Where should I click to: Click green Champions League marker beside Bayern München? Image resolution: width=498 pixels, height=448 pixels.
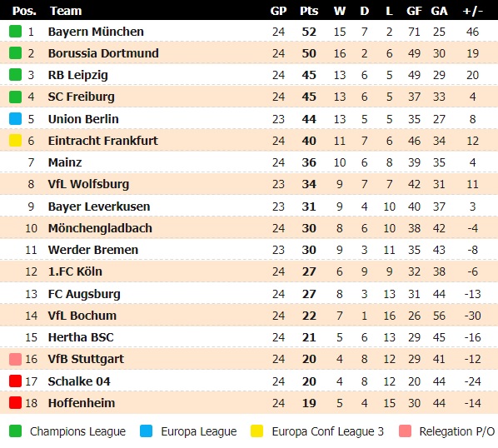pos(15,32)
